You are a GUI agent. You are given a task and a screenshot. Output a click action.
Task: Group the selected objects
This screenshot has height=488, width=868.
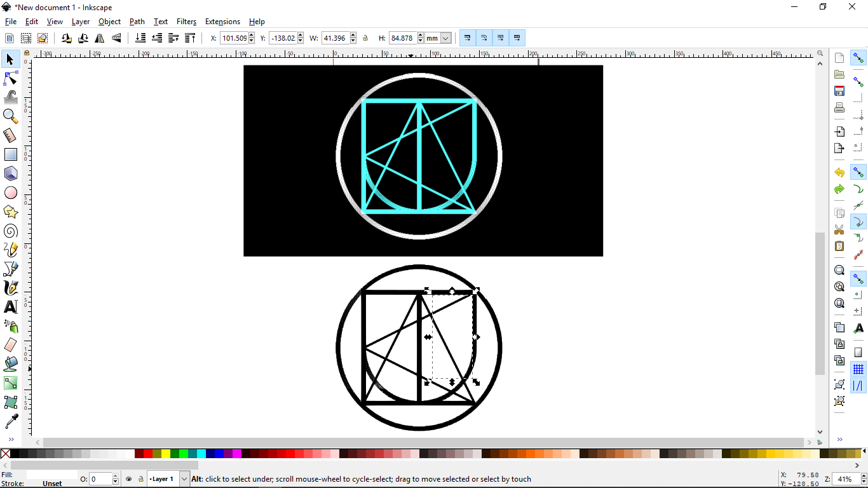pos(839,384)
